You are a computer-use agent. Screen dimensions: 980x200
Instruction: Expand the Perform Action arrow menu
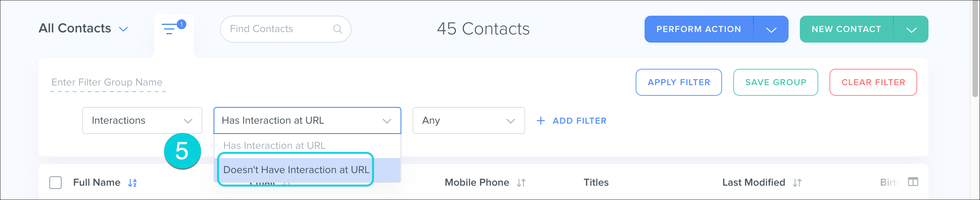coord(771,29)
